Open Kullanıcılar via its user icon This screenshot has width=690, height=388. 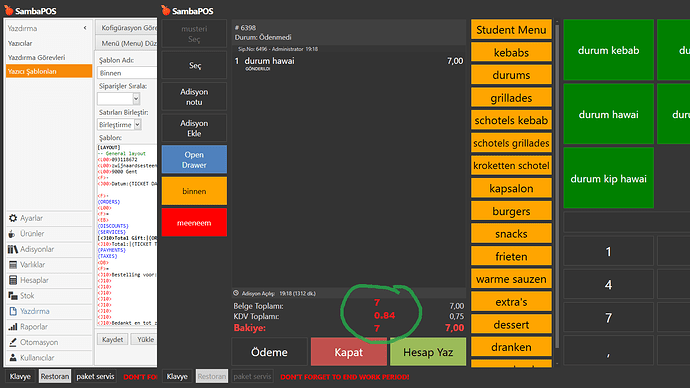(x=13, y=358)
